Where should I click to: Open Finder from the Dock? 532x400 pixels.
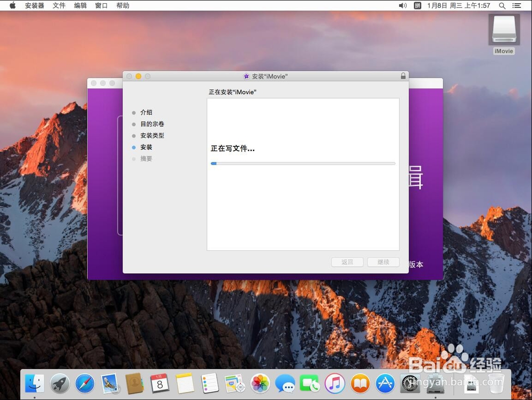(x=34, y=383)
